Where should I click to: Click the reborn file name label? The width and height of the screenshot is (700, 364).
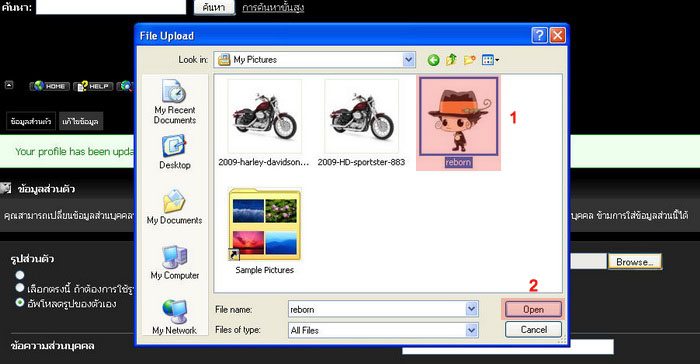pos(458,162)
